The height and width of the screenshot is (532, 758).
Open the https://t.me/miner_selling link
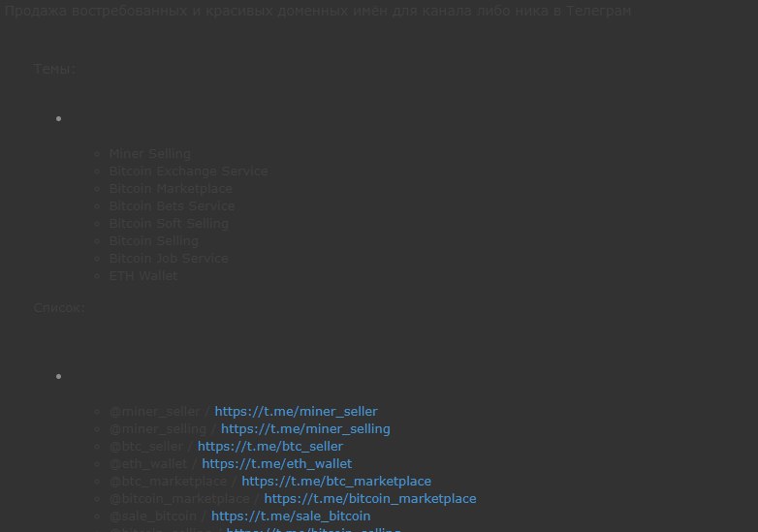(305, 428)
